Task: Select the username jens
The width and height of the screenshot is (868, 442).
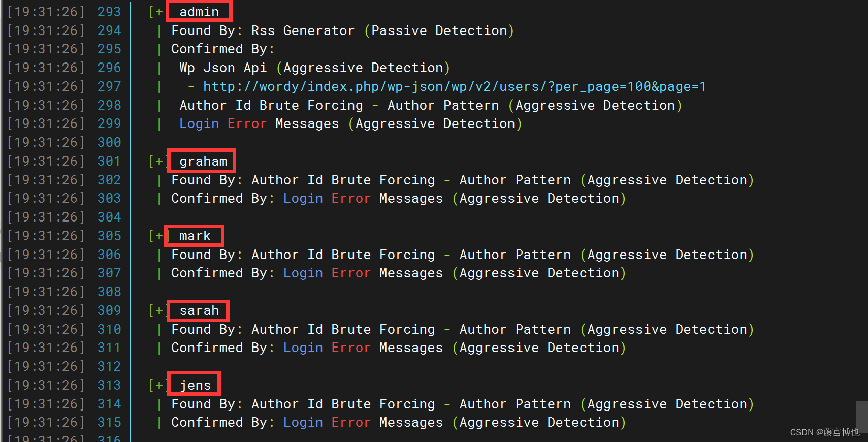Action: coord(195,386)
